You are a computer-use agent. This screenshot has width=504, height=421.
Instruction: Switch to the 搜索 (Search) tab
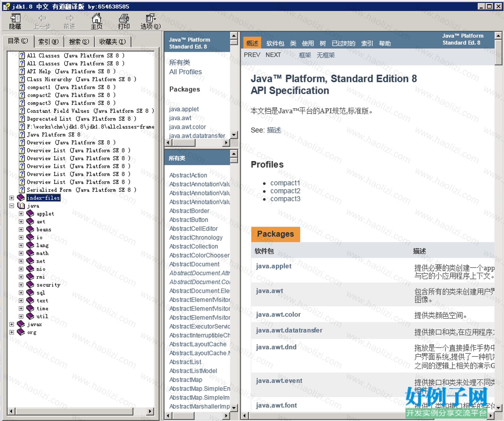pyautogui.click(x=79, y=42)
